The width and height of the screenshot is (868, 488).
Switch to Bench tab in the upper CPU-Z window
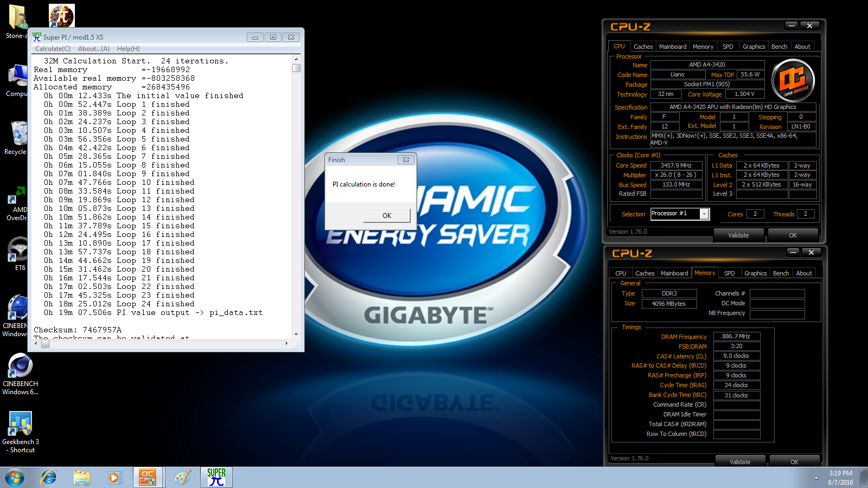pyautogui.click(x=780, y=47)
